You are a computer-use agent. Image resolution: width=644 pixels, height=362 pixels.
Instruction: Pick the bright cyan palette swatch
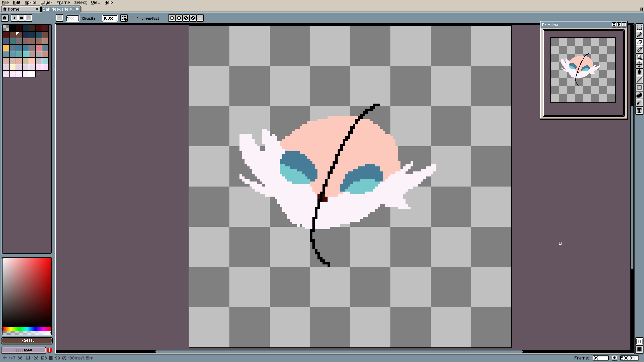(x=26, y=54)
